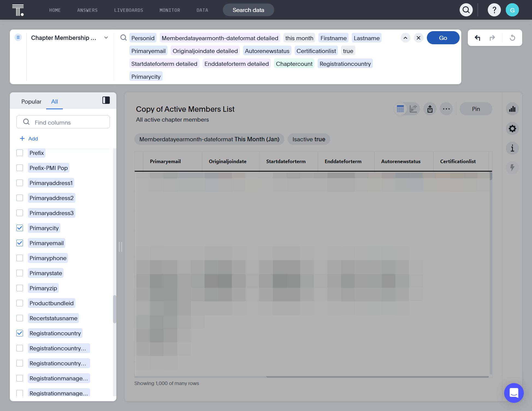Collapse the columns side panel icon

106,100
